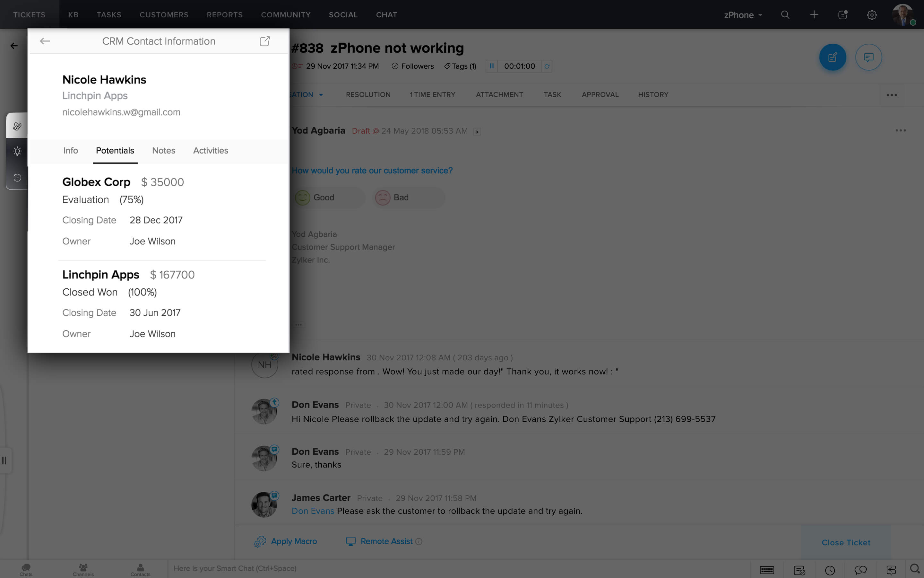The image size is (924, 578).
Task: Click the Apply Macro link
Action: tap(294, 541)
